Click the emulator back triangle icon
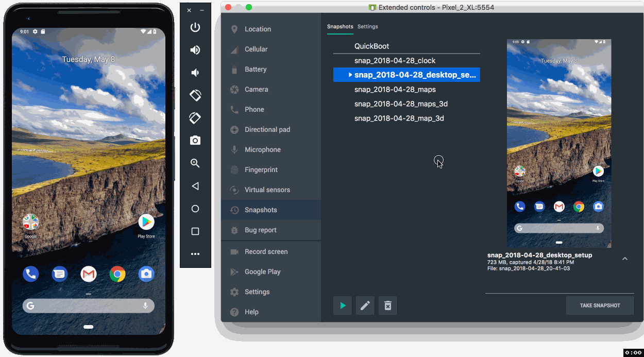The image size is (644, 357). tap(195, 186)
